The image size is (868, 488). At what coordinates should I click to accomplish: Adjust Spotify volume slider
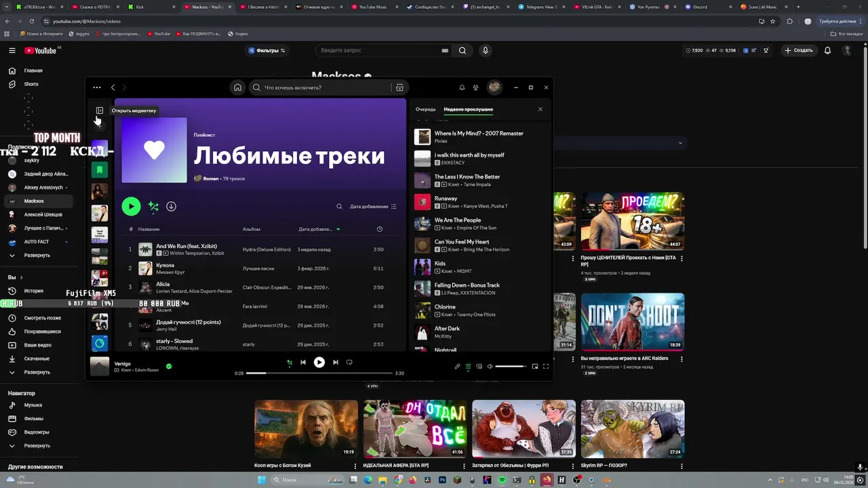click(511, 367)
